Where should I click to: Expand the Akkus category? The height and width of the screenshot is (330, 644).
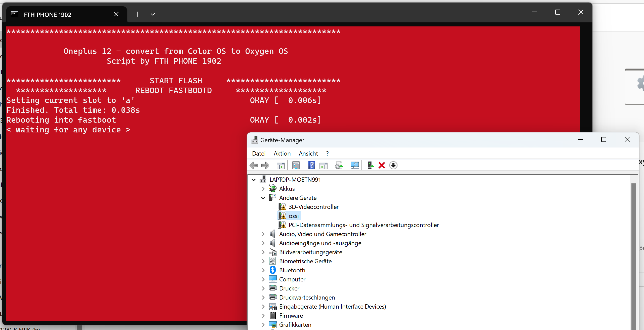coord(263,189)
